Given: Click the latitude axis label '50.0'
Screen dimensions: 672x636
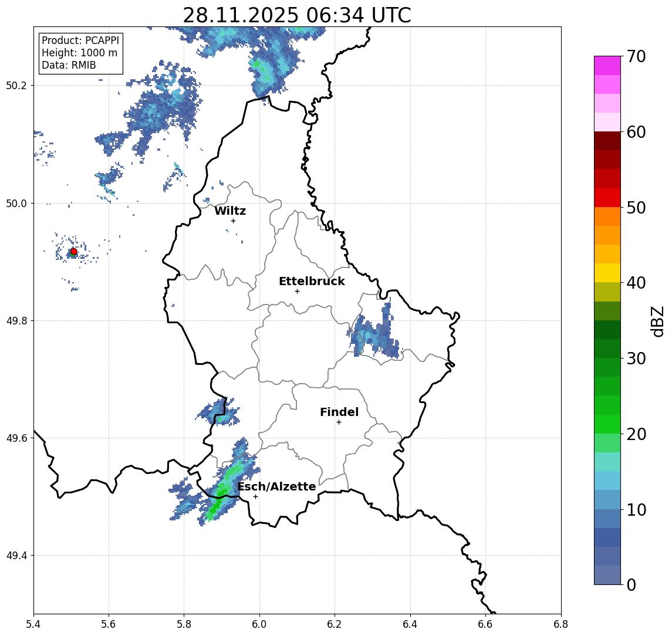Looking at the screenshot, I should tap(16, 203).
